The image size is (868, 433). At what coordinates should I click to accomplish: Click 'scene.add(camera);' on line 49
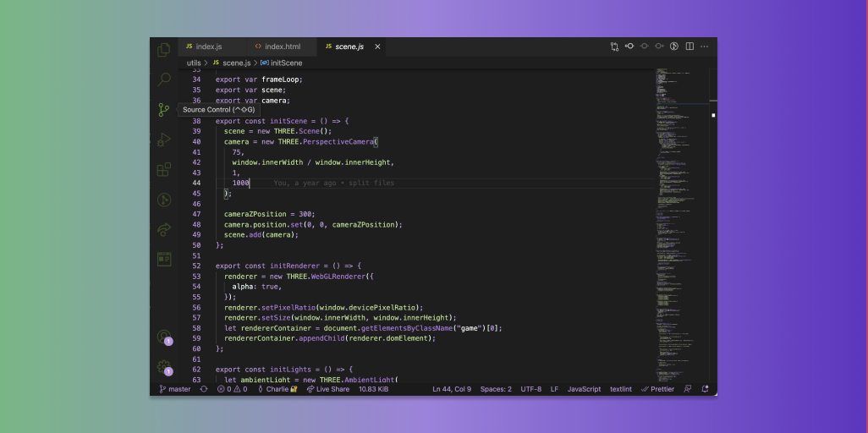261,235
